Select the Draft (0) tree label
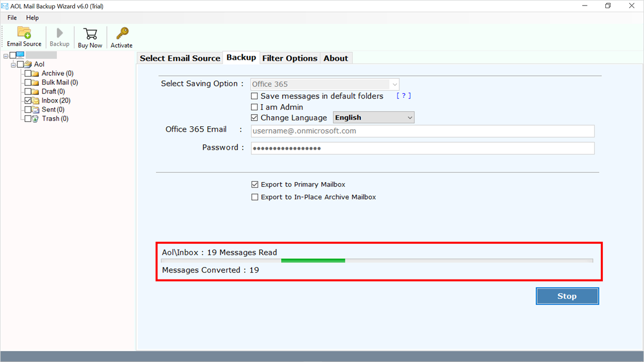 pyautogui.click(x=53, y=92)
